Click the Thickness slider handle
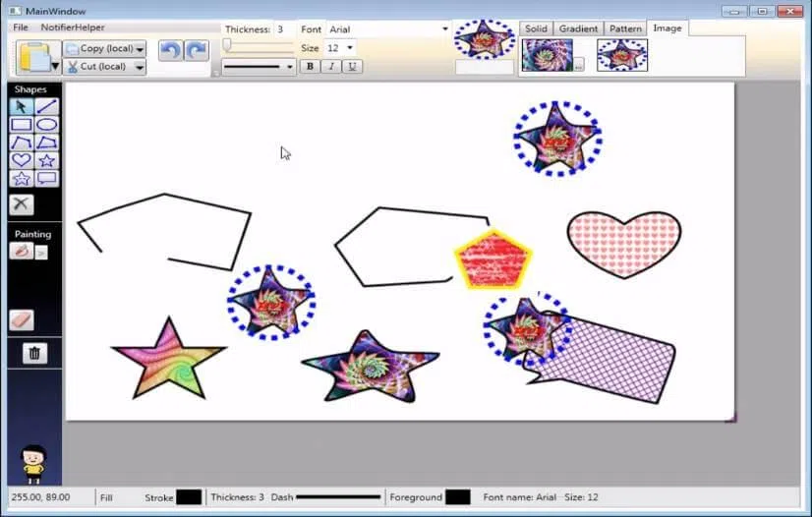Image resolution: width=812 pixels, height=517 pixels. [227, 45]
